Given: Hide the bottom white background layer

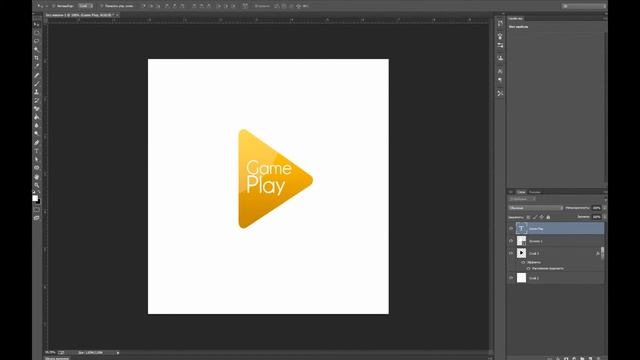Looking at the screenshot, I should pos(511,278).
